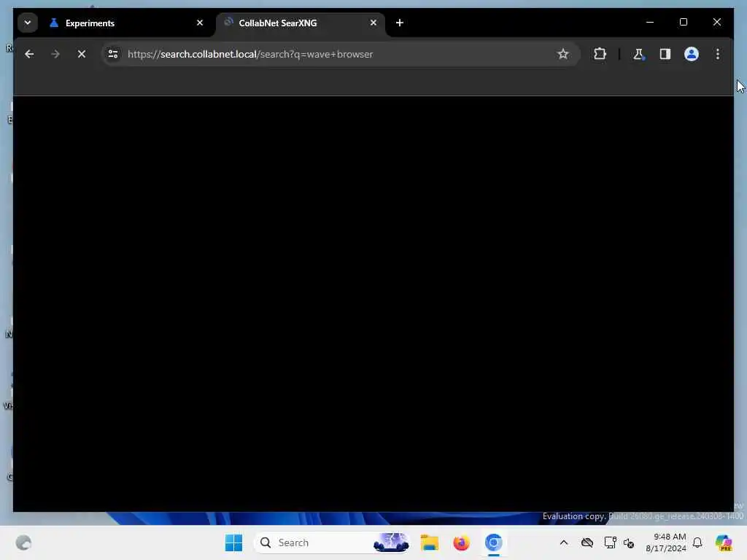
Task: Stop loading the page
Action: click(x=82, y=54)
